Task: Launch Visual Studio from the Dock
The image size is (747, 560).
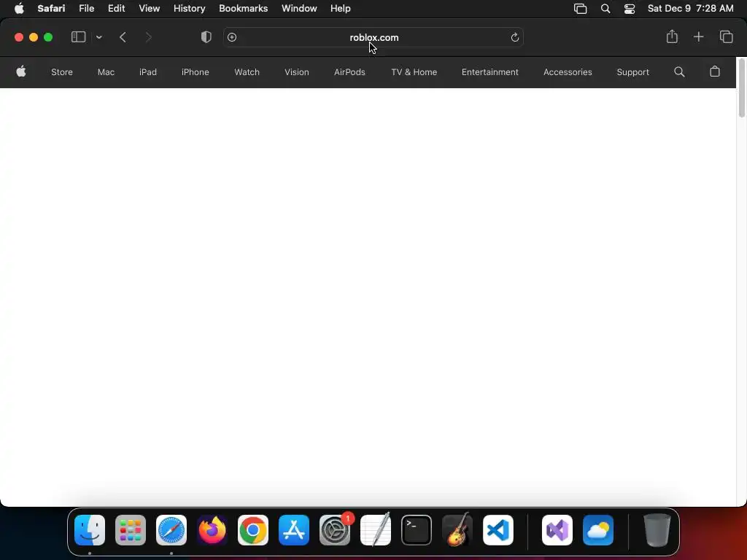Action: [x=557, y=530]
